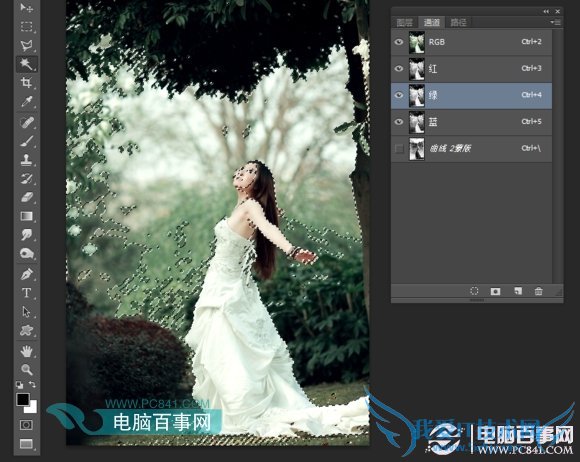
Task: Select the Eraser tool
Action: 26,197
